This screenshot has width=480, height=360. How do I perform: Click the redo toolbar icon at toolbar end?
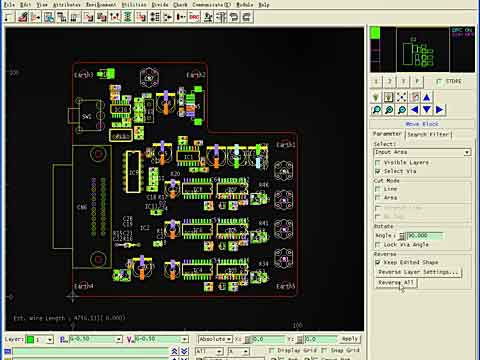(247, 17)
